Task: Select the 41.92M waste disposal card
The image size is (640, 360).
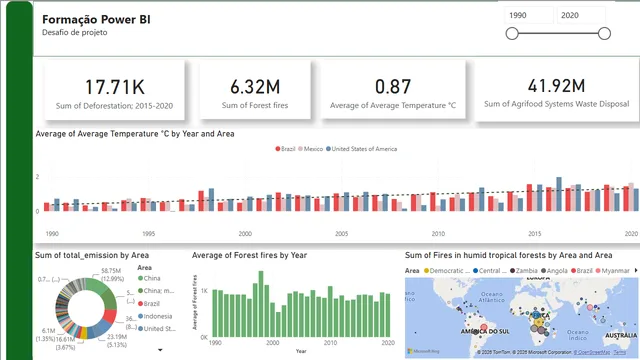Action: (557, 90)
